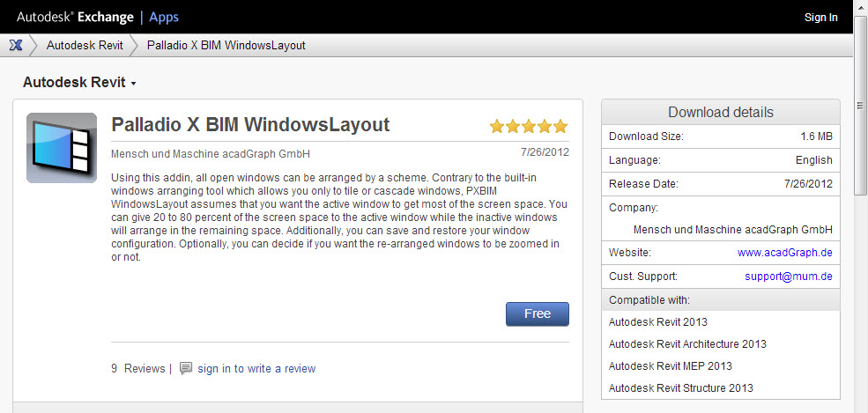Click the Autodesk Exchange Apps logo

click(x=98, y=17)
